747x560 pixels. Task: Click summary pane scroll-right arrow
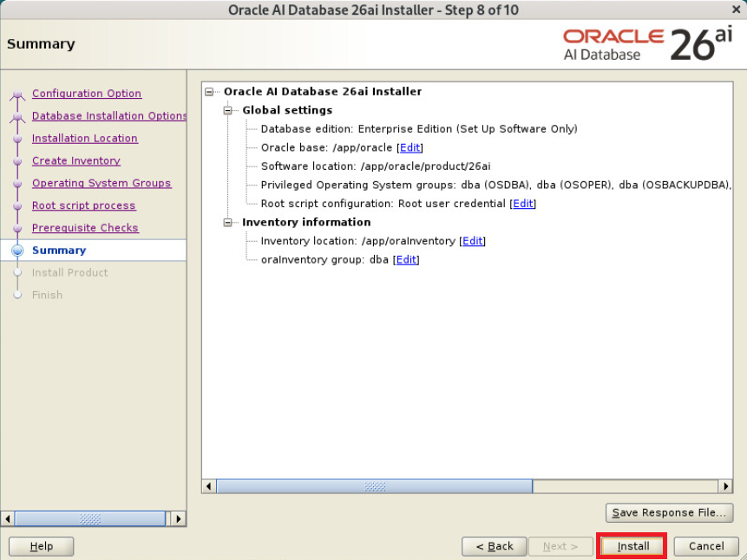point(725,486)
